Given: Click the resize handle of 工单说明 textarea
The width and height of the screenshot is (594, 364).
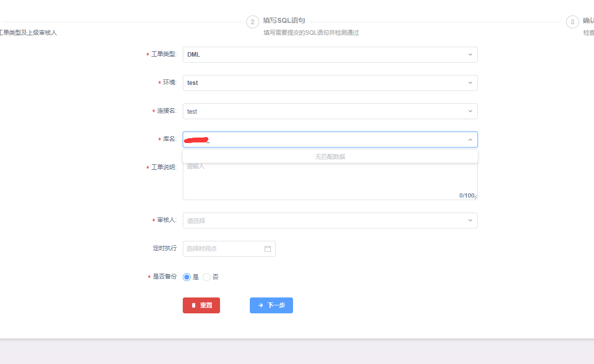Looking at the screenshot, I should (475, 197).
